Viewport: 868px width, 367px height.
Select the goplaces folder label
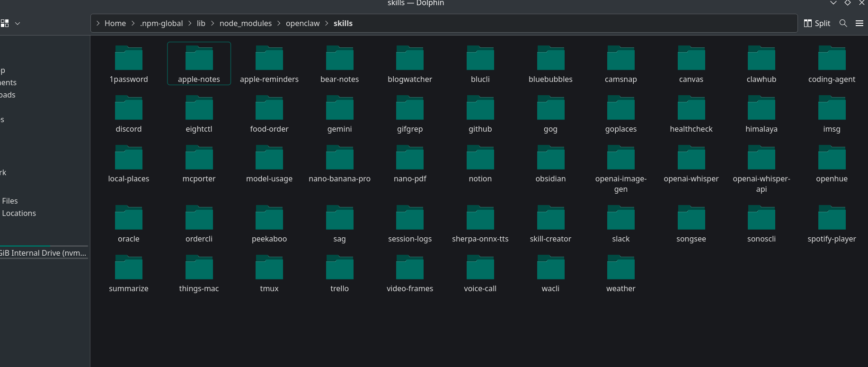pyautogui.click(x=621, y=129)
